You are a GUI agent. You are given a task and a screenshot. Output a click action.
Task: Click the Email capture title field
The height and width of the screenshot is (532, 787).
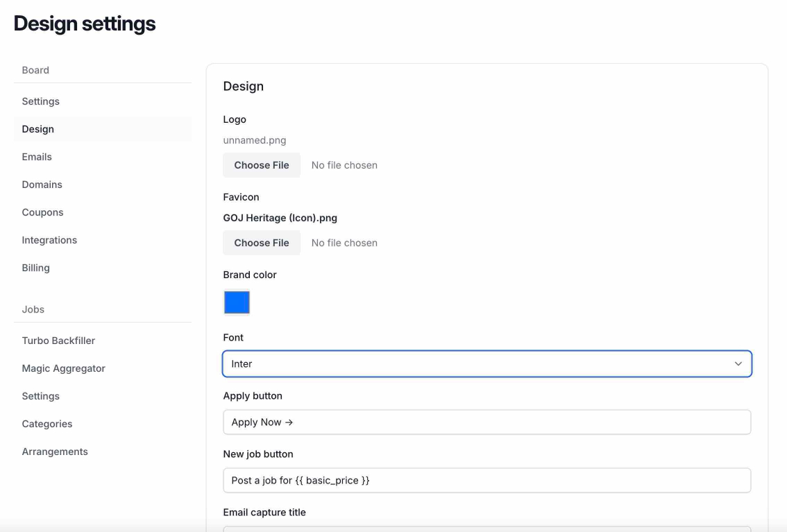(486, 530)
